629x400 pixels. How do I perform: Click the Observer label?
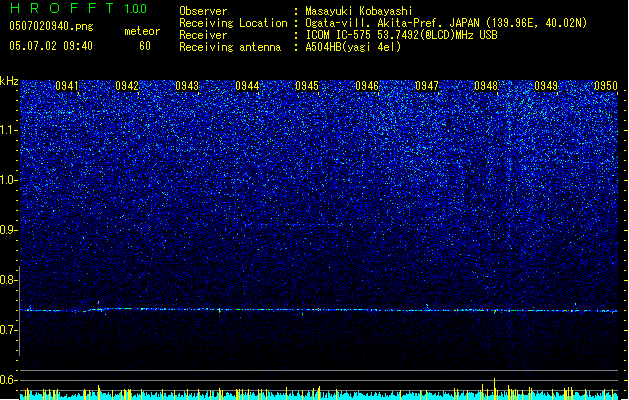pyautogui.click(x=203, y=11)
